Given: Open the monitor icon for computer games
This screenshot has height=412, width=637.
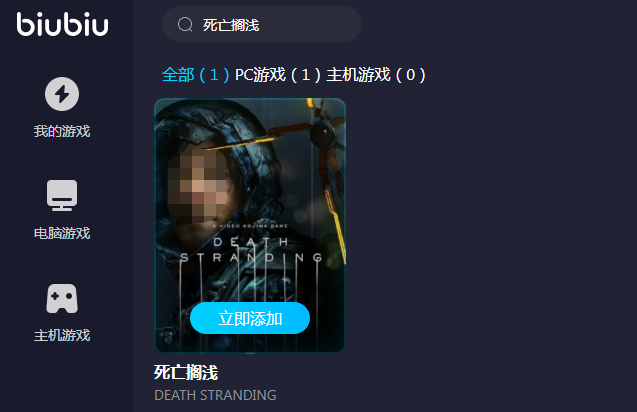Looking at the screenshot, I should [62, 195].
